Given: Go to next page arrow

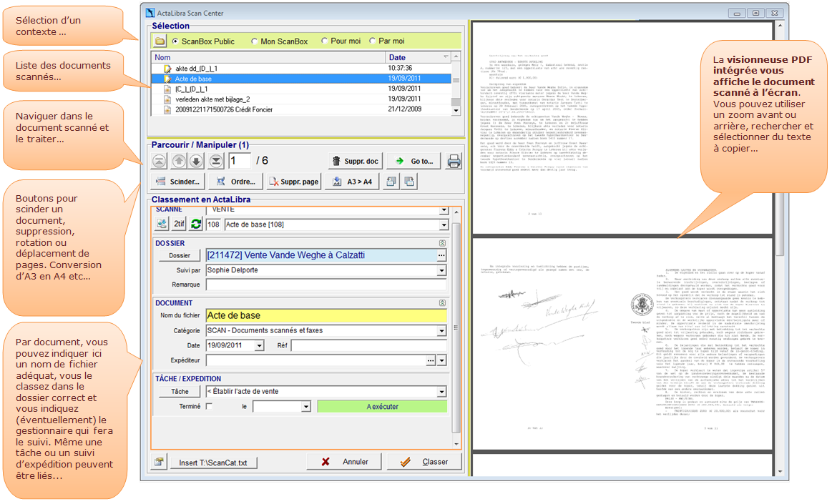Looking at the screenshot, I should coord(196,161).
